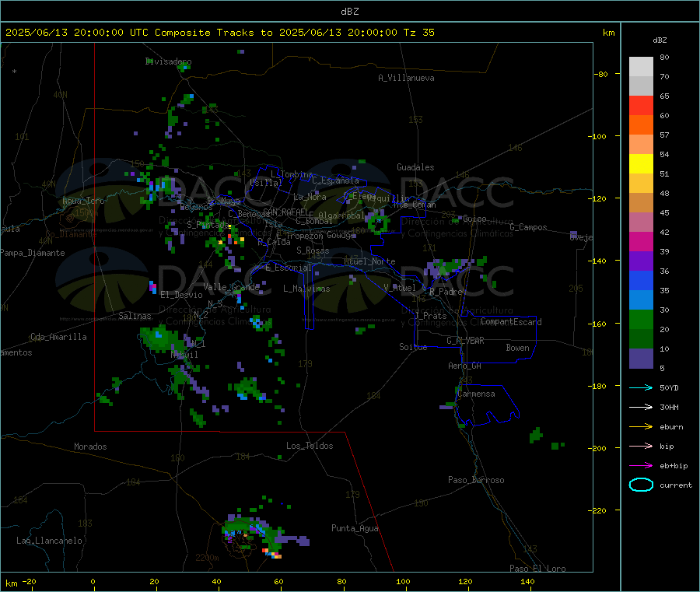Viewport: 700px width, 592px height.
Task: Select the 'Punta_Agua' label
Action: (x=355, y=528)
